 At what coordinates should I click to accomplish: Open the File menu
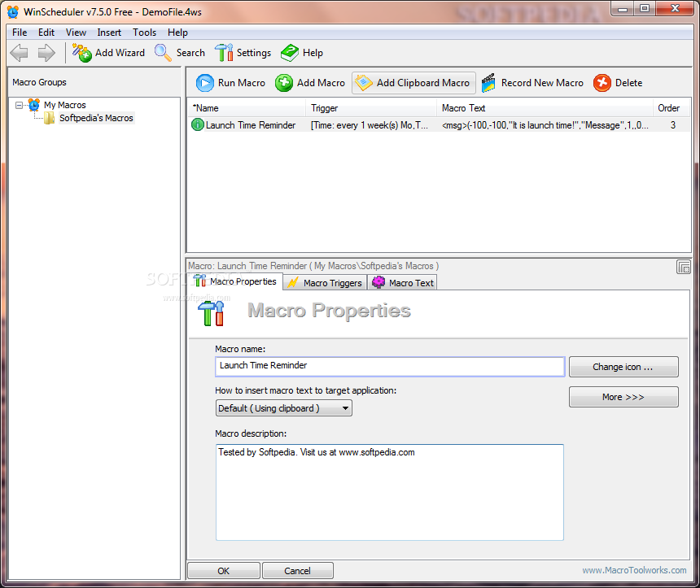(x=20, y=33)
